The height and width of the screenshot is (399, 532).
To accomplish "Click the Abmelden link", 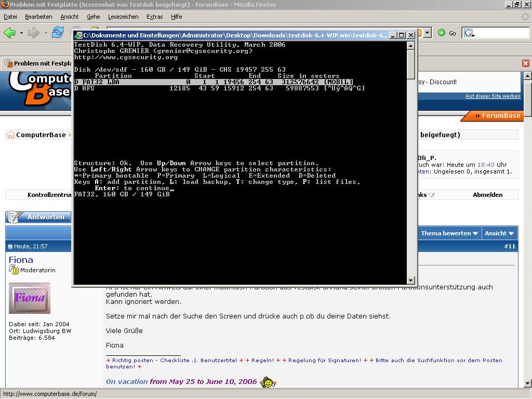I will coord(487,195).
